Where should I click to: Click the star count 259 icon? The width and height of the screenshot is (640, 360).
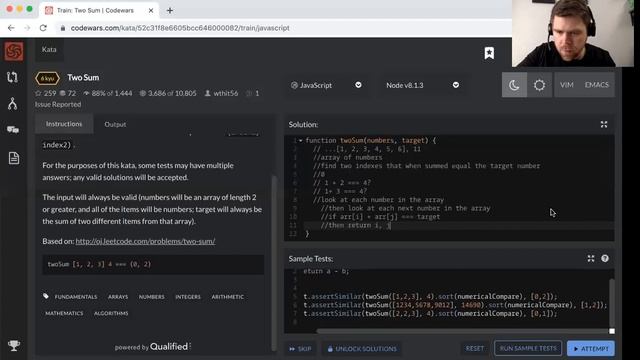(x=38, y=93)
